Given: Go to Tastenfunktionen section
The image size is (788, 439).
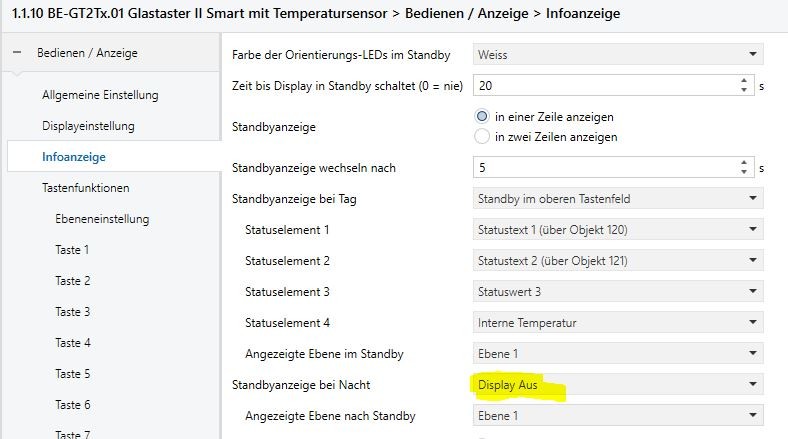Looking at the screenshot, I should click(85, 187).
